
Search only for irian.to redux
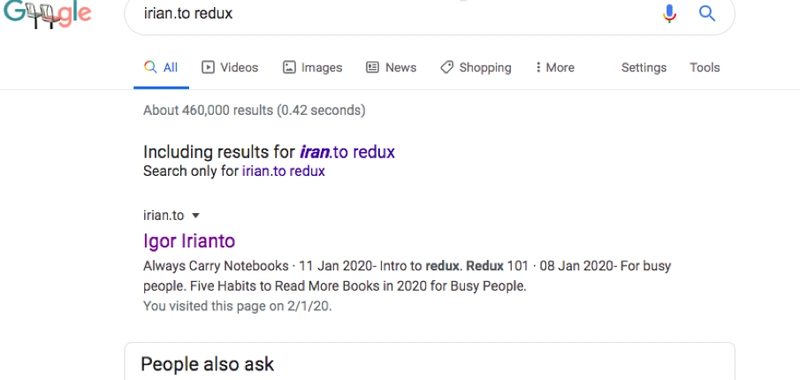(x=283, y=171)
